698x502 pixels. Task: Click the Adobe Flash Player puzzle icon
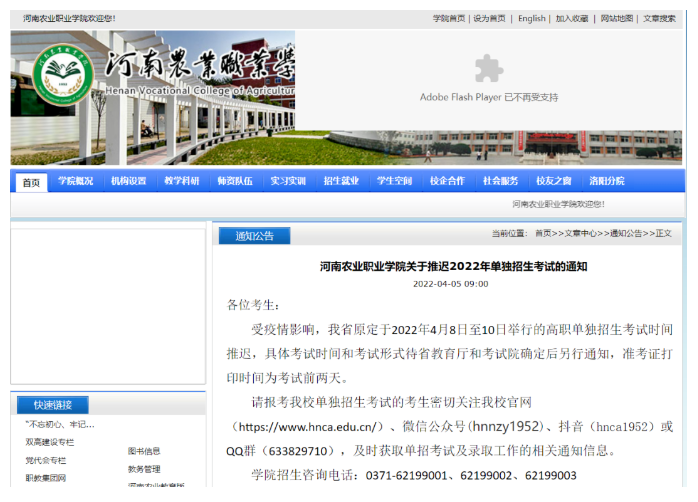click(x=488, y=69)
